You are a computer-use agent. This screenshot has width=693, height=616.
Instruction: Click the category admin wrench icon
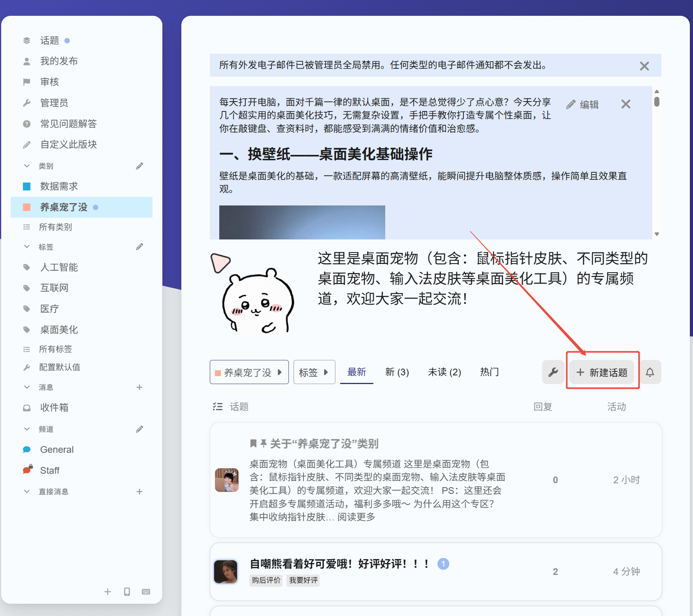(553, 372)
